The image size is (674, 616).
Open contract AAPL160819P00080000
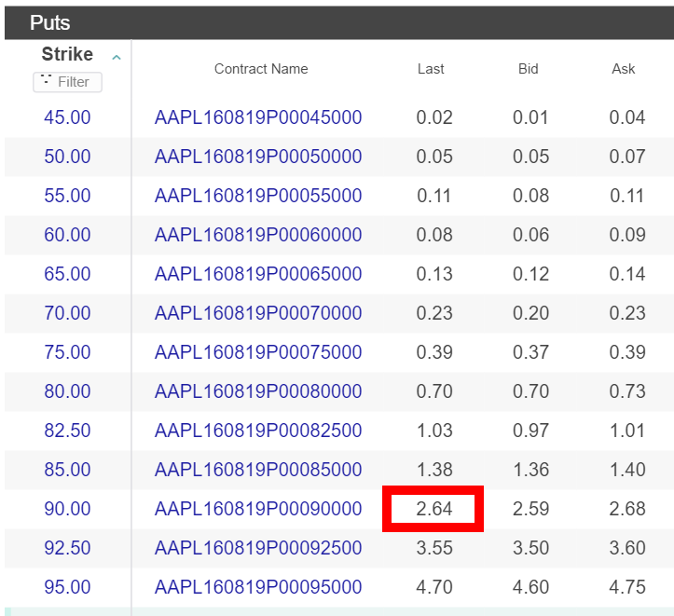click(258, 390)
